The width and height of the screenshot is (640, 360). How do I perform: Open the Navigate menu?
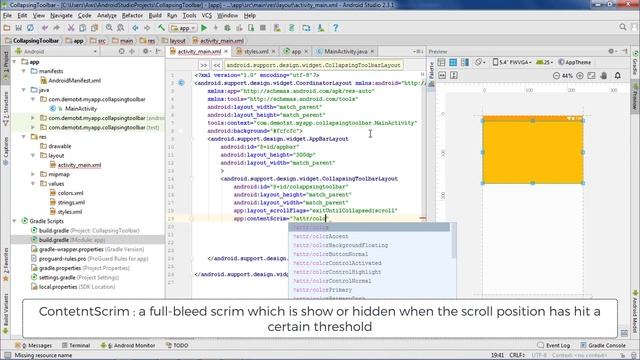pos(61,16)
